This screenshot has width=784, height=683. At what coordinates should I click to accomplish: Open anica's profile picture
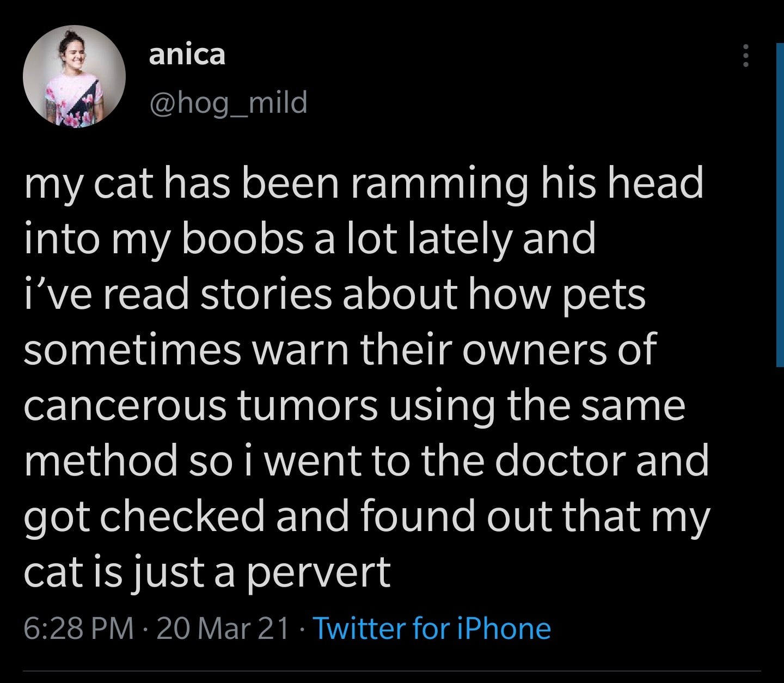(x=74, y=77)
